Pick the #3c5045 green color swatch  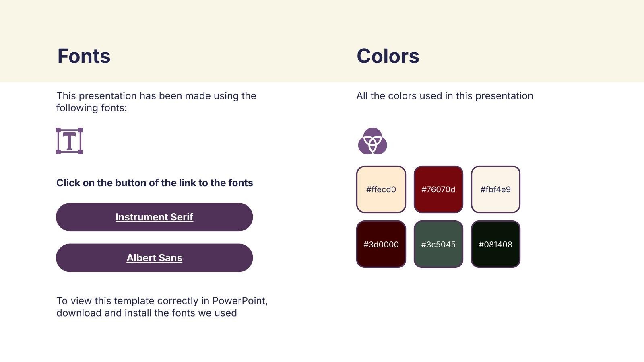tap(438, 244)
